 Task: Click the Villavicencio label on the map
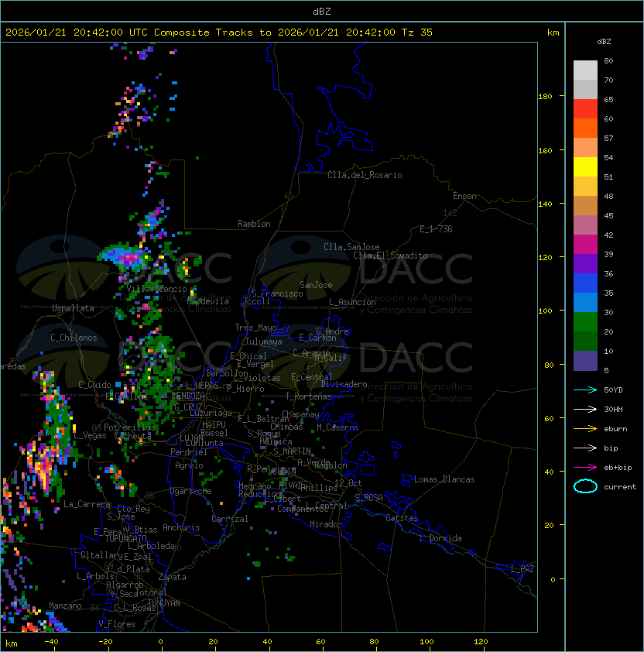156,288
